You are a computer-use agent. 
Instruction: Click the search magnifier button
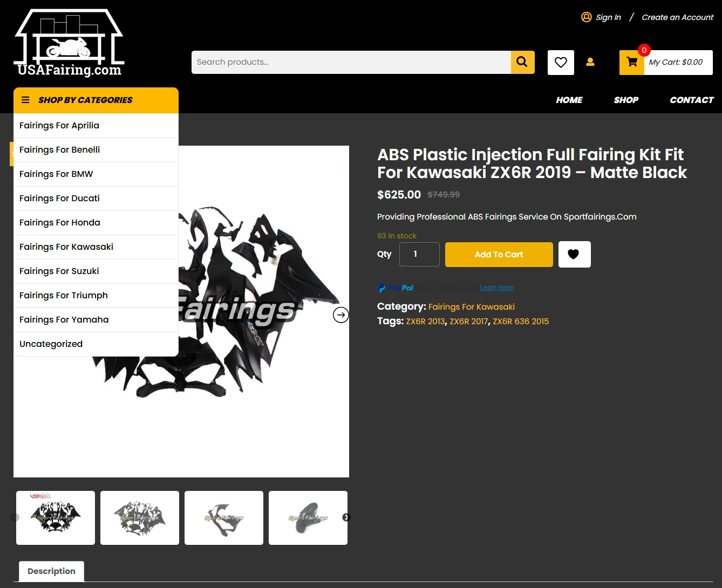pyautogui.click(x=522, y=62)
